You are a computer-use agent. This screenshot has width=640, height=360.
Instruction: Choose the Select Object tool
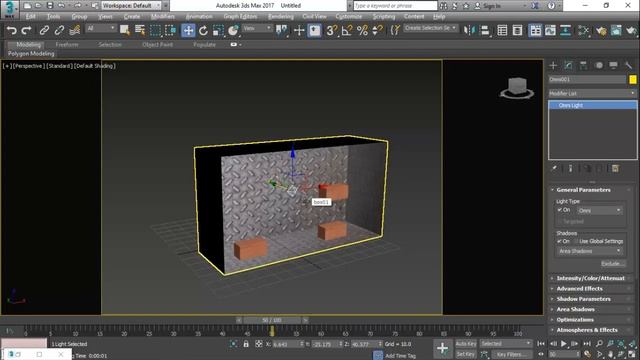click(124, 30)
